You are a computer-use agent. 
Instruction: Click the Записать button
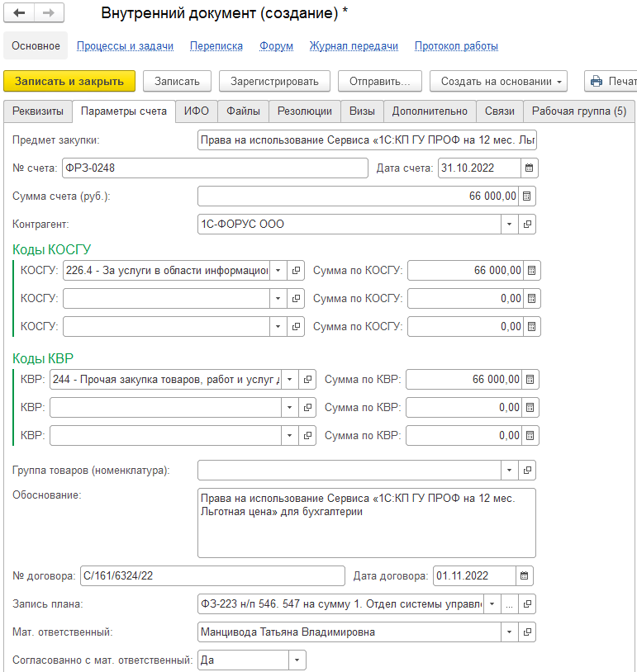coord(177,81)
